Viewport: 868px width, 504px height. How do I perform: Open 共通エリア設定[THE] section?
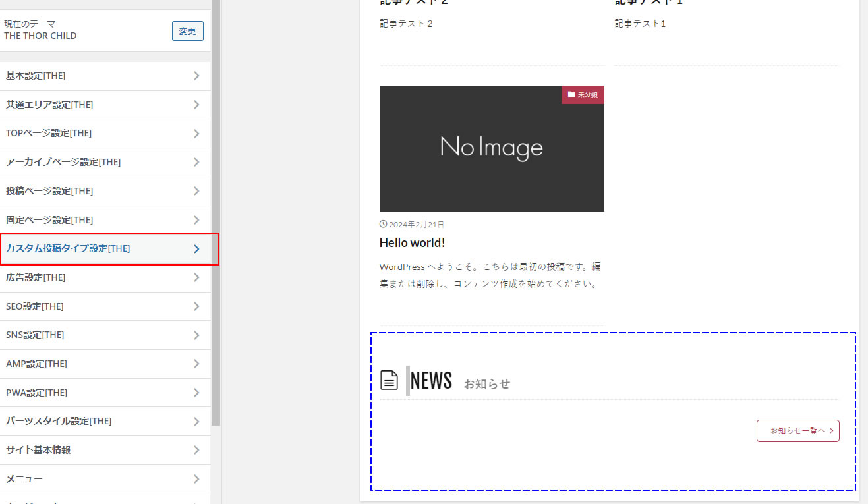(105, 105)
